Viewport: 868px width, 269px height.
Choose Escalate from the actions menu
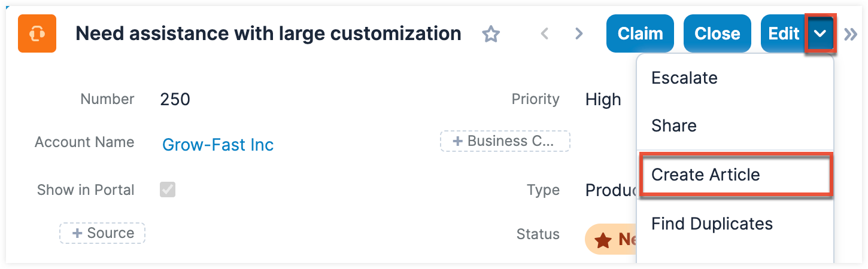(x=684, y=78)
